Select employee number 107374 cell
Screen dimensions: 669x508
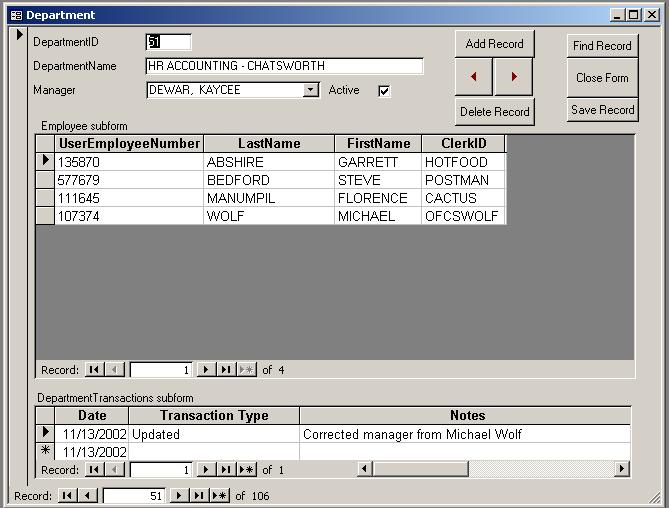click(x=129, y=216)
